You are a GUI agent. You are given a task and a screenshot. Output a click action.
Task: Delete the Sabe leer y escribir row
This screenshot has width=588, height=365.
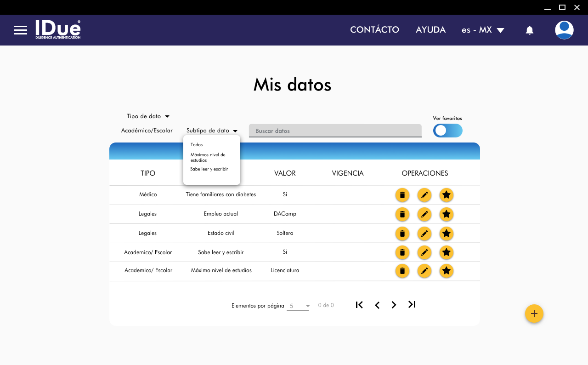pos(402,252)
